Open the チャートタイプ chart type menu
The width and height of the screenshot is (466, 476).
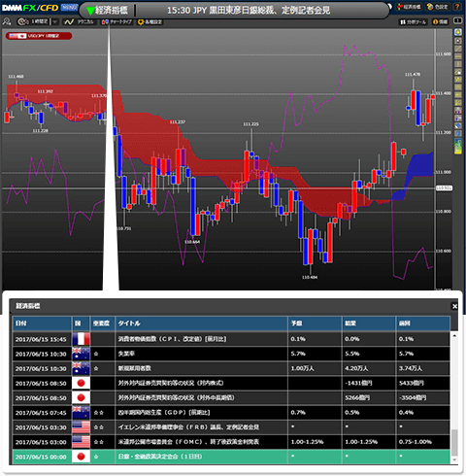point(116,21)
